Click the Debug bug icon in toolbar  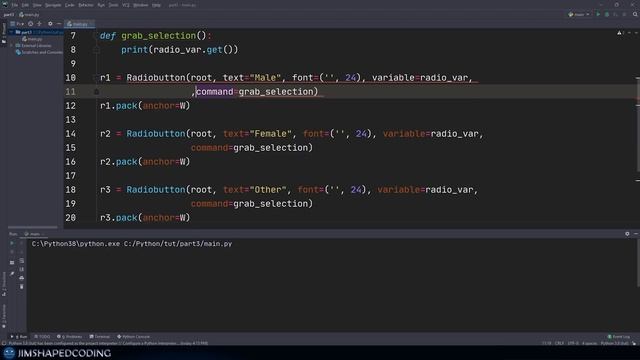click(x=607, y=15)
